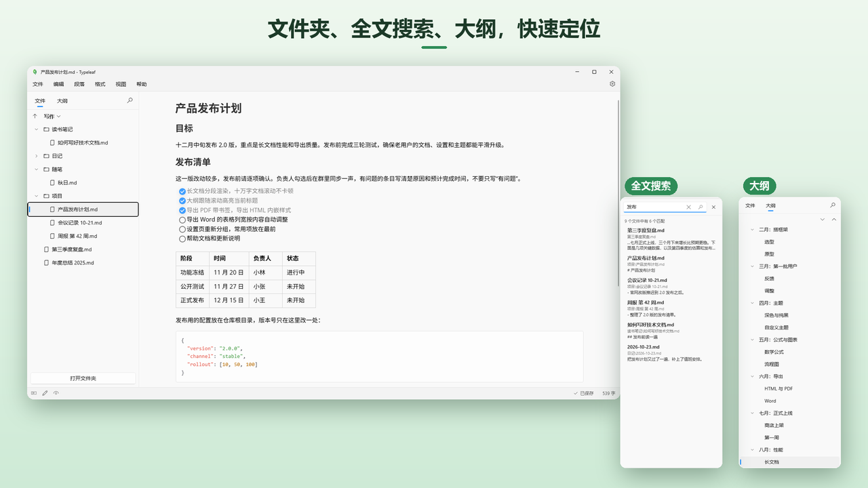The width and height of the screenshot is (868, 488).
Task: Expand the 日记 folder chevron
Action: click(37, 156)
